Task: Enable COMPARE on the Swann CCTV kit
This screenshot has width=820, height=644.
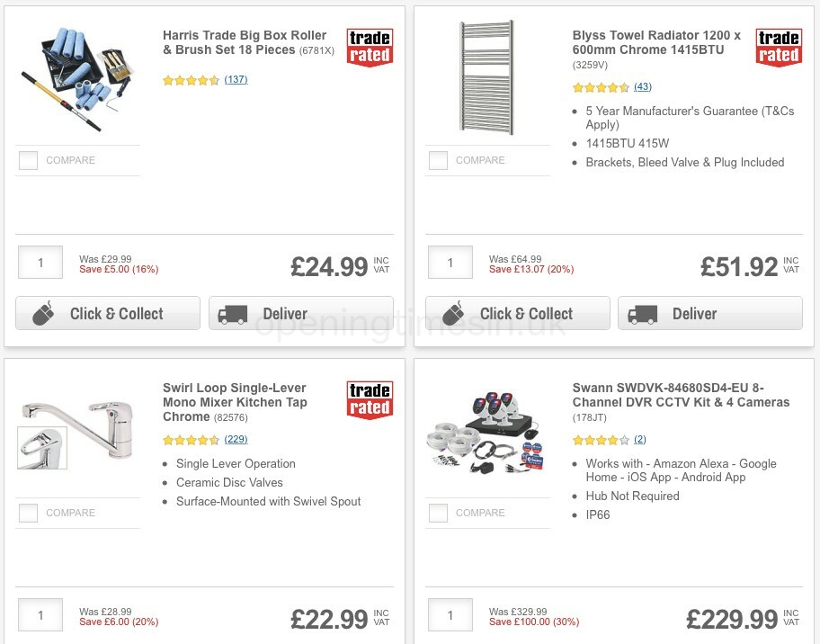Action: click(438, 513)
